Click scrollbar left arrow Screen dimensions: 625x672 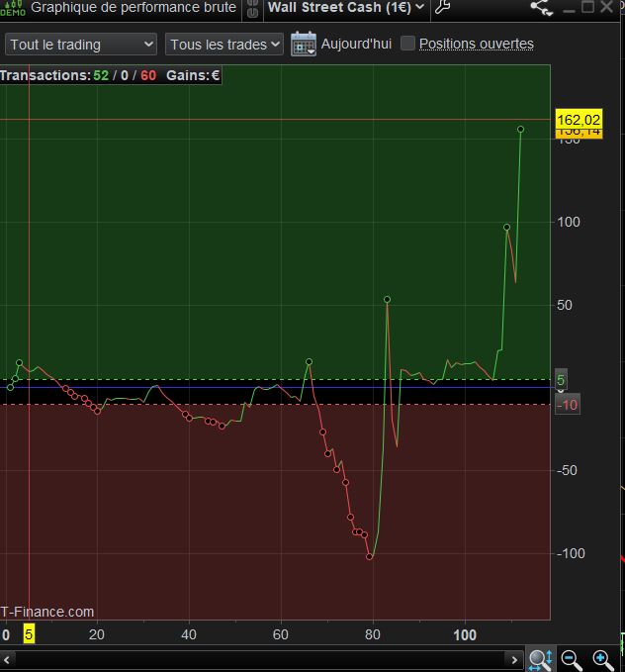tap(7, 659)
